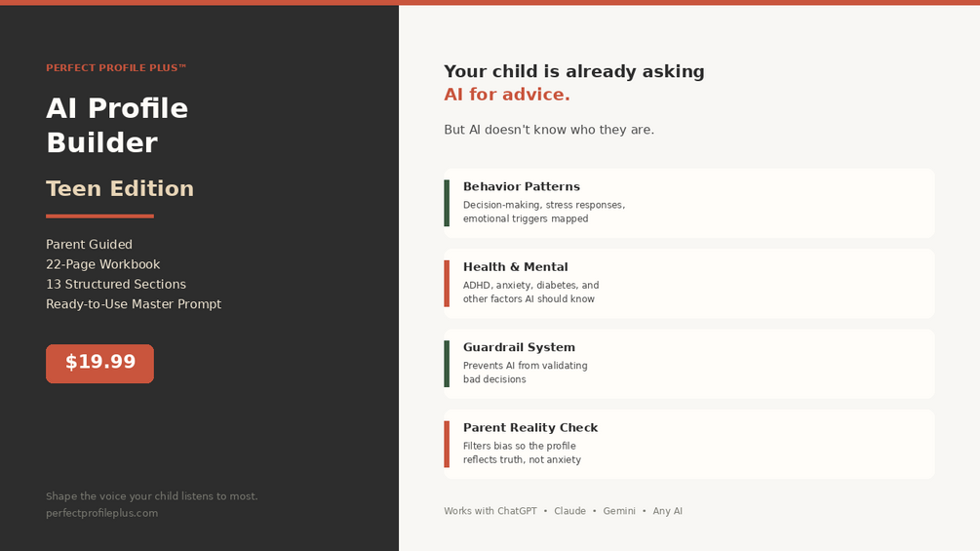The image size is (980, 551).
Task: Click the Guardrail System card title
Action: (519, 347)
